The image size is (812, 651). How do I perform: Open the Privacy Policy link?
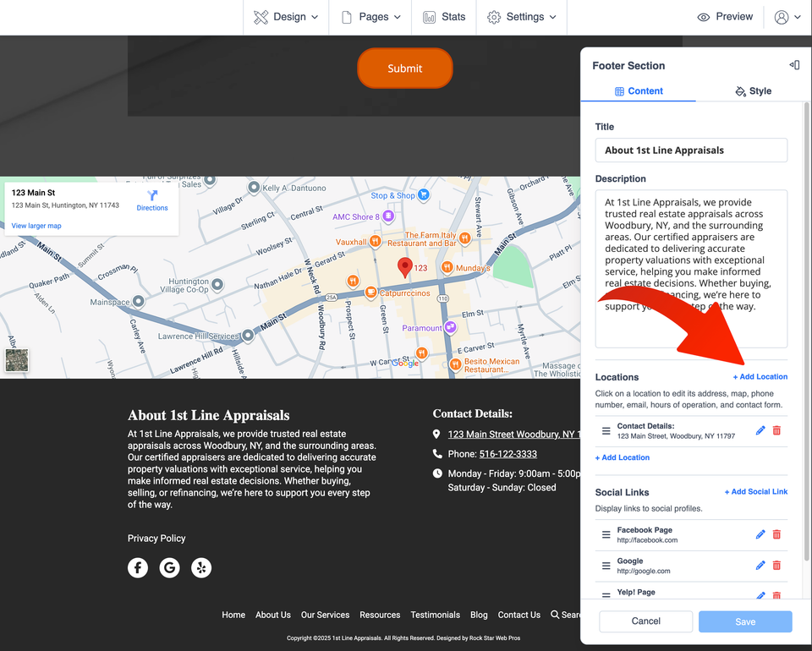[x=156, y=539]
